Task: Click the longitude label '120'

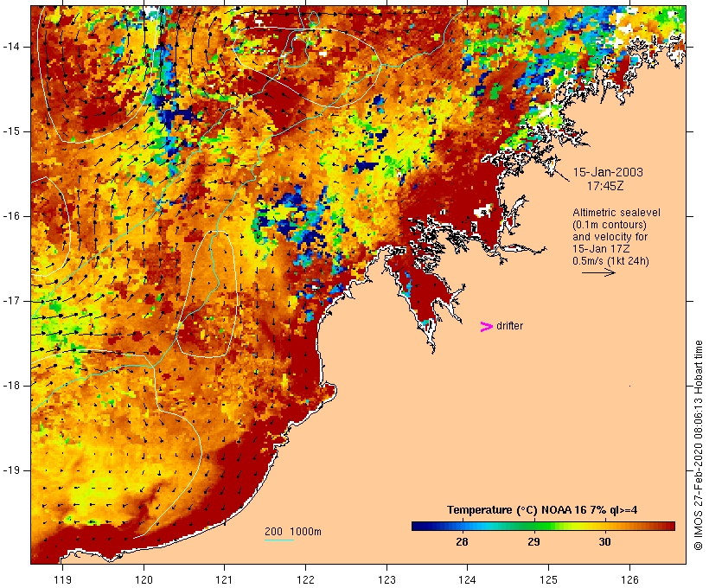Action: click(x=144, y=580)
